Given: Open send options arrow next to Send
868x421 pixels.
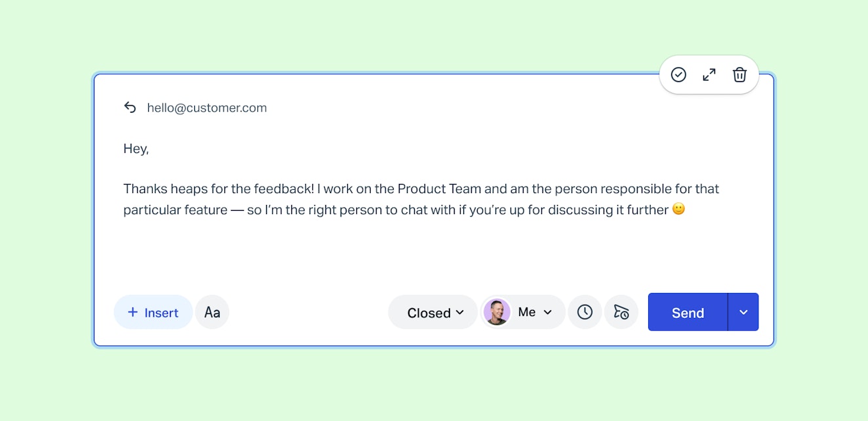Looking at the screenshot, I should click(x=743, y=313).
